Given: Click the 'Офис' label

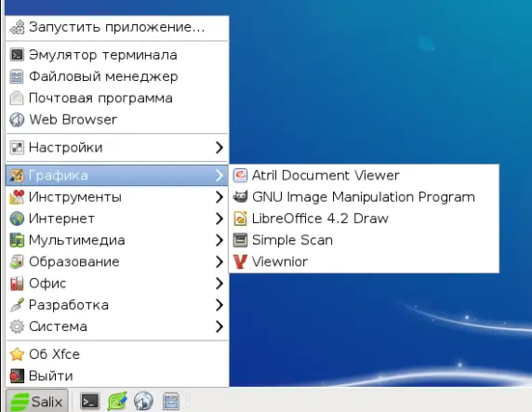Looking at the screenshot, I should click(47, 284).
